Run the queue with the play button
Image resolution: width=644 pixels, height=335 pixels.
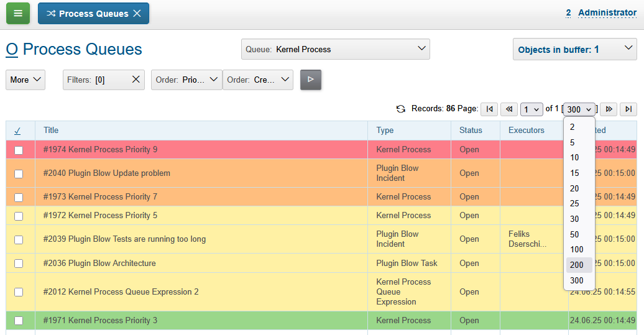click(x=311, y=80)
